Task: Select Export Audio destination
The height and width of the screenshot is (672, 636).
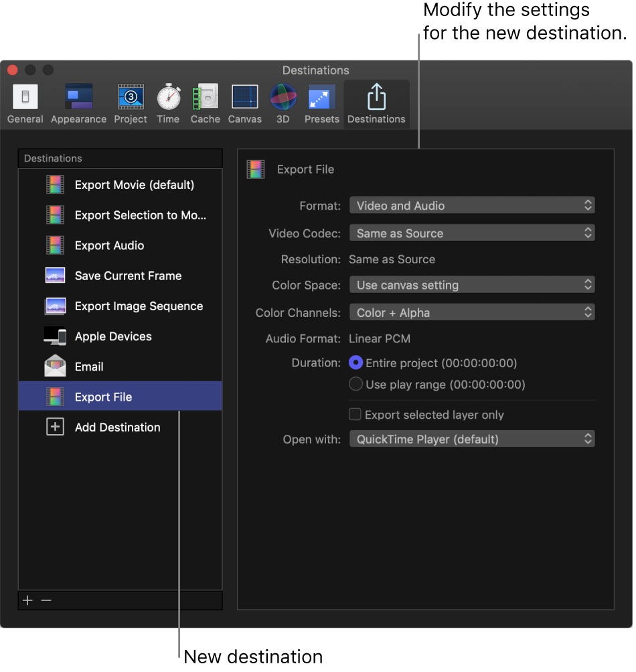Action: pyautogui.click(x=109, y=245)
